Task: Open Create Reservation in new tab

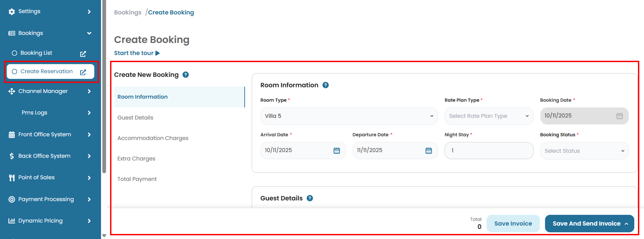Action: [83, 72]
